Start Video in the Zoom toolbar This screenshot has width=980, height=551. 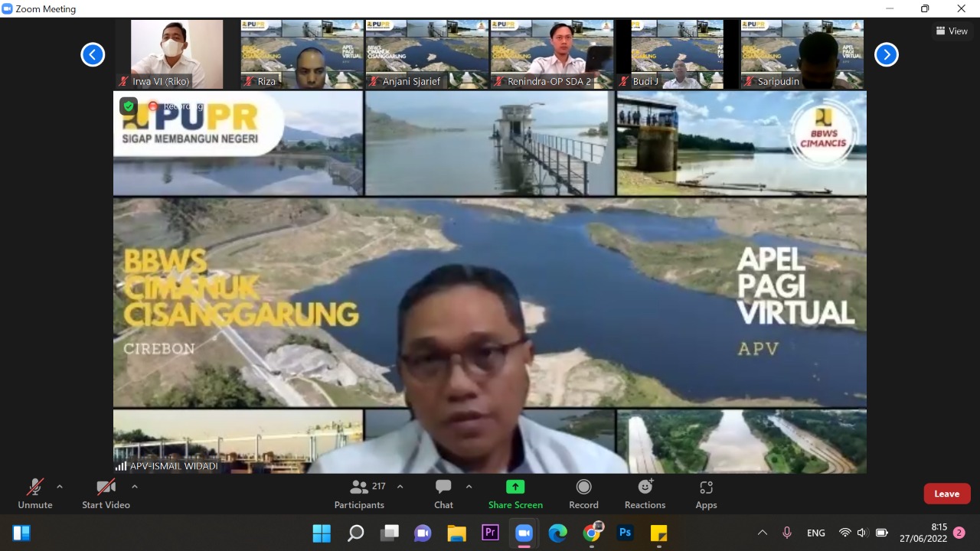tap(106, 494)
